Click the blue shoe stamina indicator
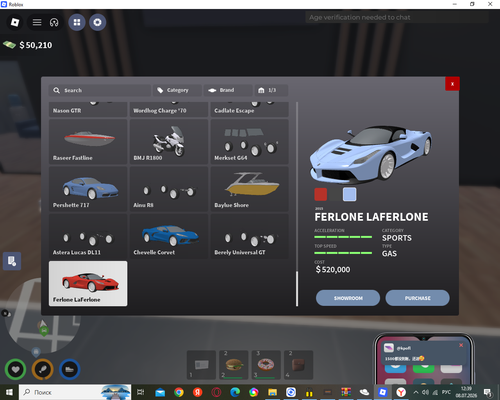This screenshot has height=400, width=500. (69, 369)
